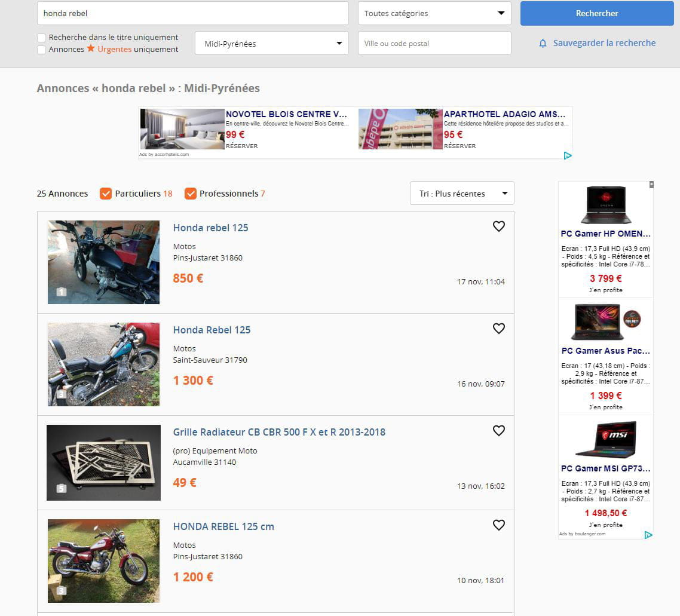Click photo count icon on Grille Radiateur image
The width and height of the screenshot is (680, 616).
pos(62,489)
